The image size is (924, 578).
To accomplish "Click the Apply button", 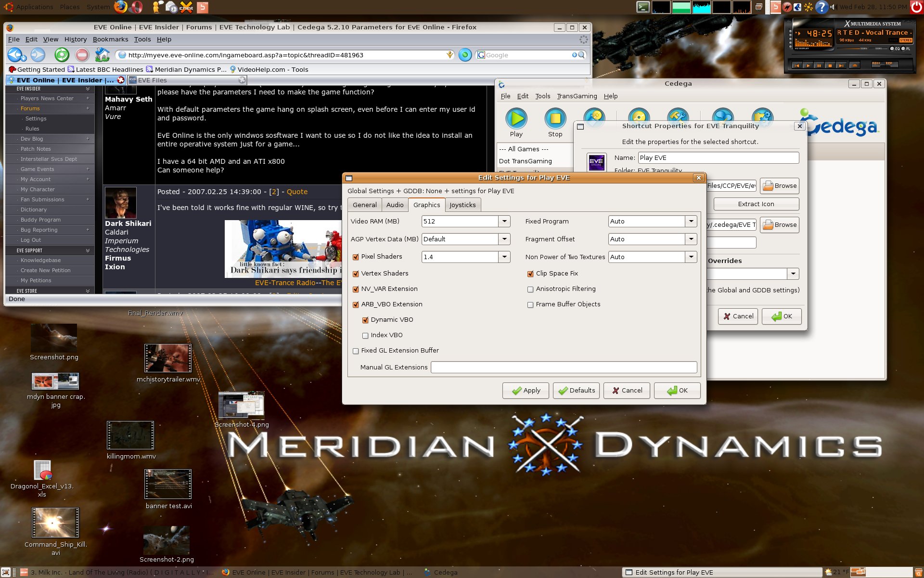I will click(x=526, y=391).
